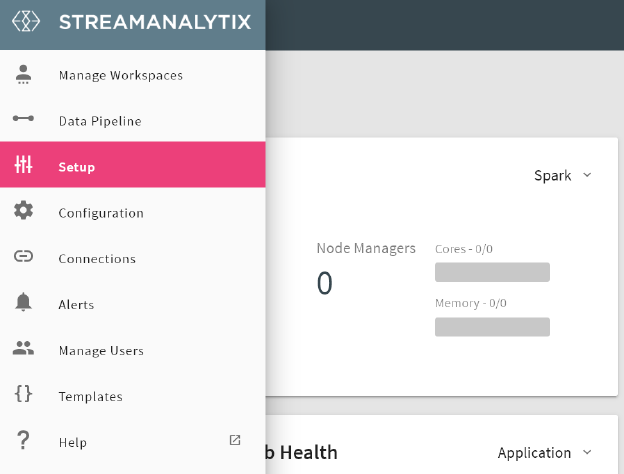This screenshot has width=624, height=474.
Task: Click the Connections link icon
Action: click(x=23, y=256)
